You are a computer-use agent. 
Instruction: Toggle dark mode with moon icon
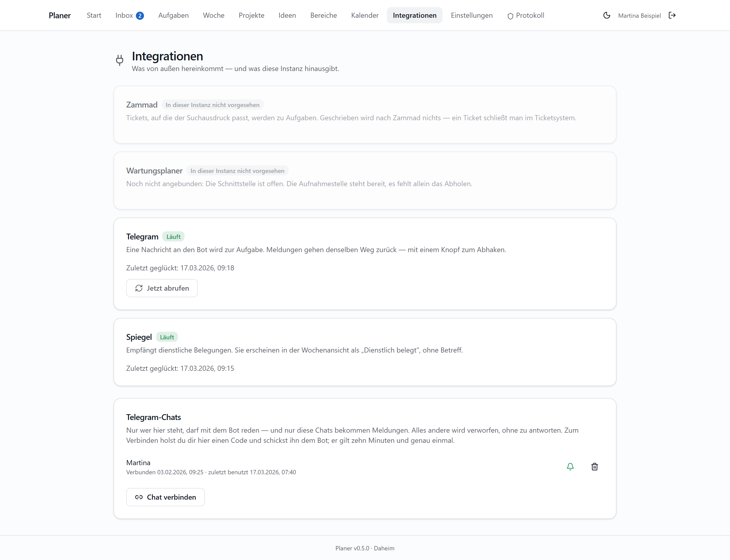click(606, 15)
